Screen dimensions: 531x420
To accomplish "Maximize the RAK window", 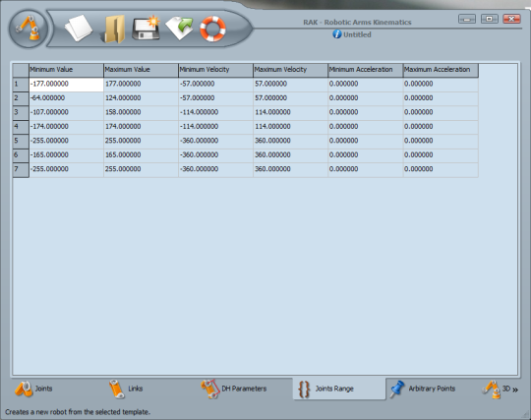I will click(490, 19).
